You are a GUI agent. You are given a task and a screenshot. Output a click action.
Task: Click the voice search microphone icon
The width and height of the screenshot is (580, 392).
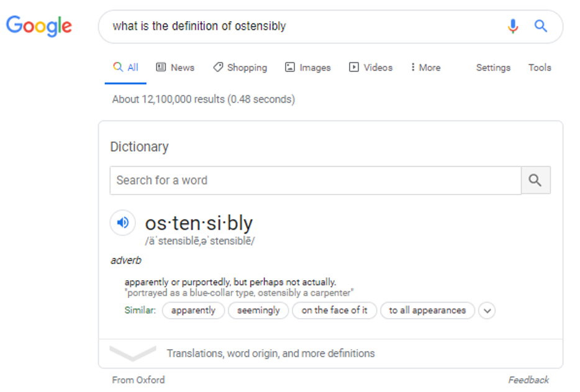[x=513, y=26]
